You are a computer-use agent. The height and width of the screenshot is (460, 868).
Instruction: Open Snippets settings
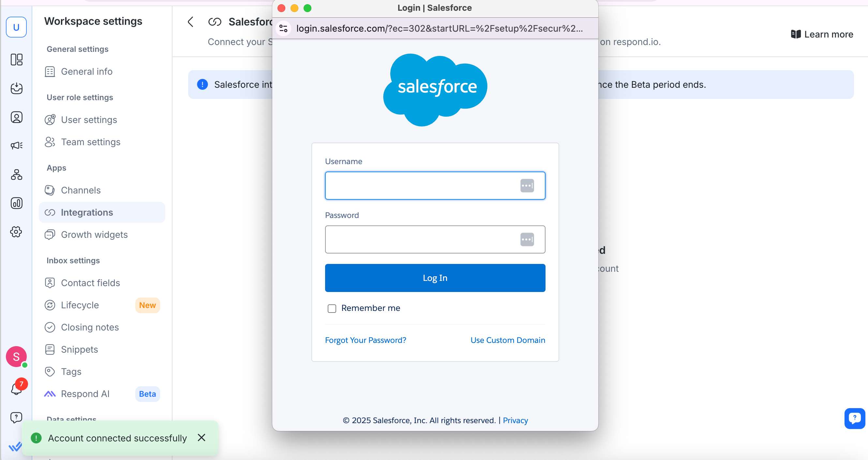102,349
